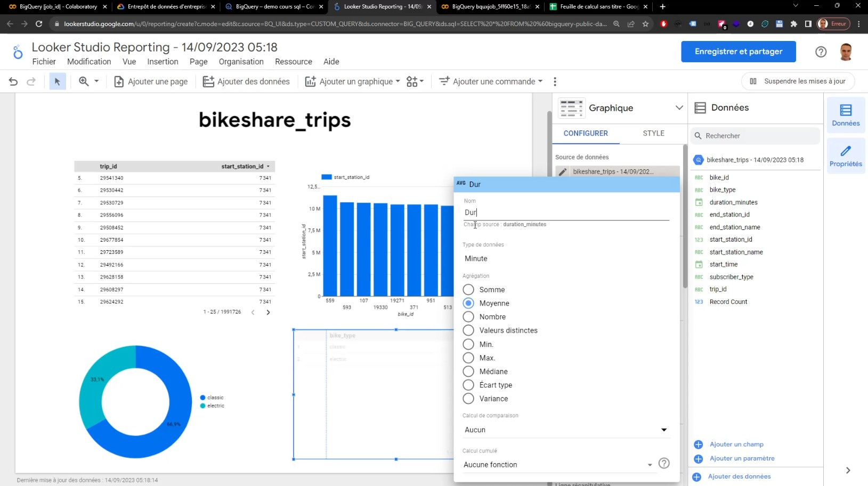The height and width of the screenshot is (486, 868).
Task: Click the blue start_station_id legend swatch
Action: click(327, 177)
